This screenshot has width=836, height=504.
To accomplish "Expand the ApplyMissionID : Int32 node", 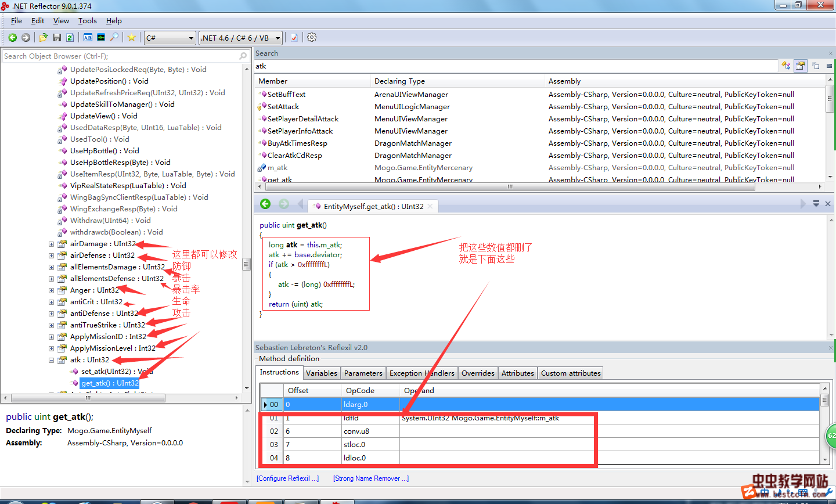I will (x=51, y=337).
